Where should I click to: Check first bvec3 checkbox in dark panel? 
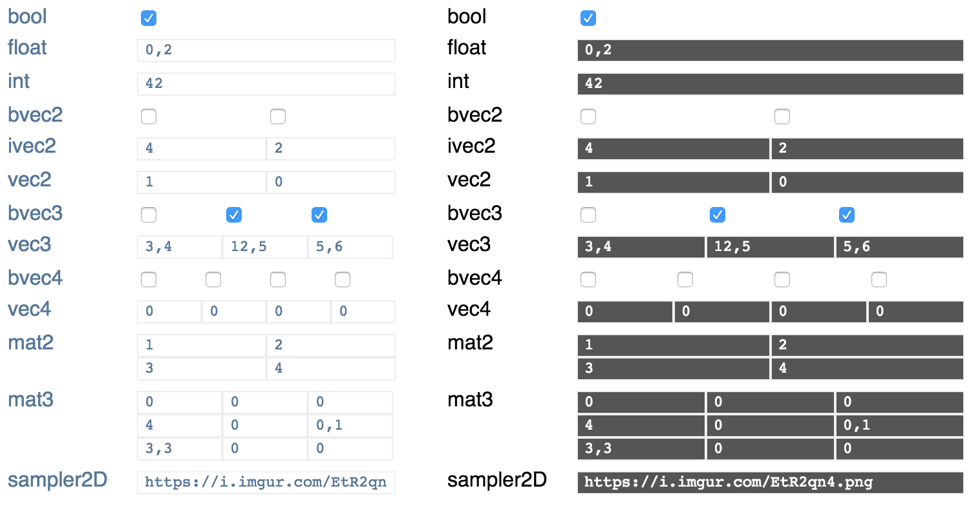[x=588, y=215]
